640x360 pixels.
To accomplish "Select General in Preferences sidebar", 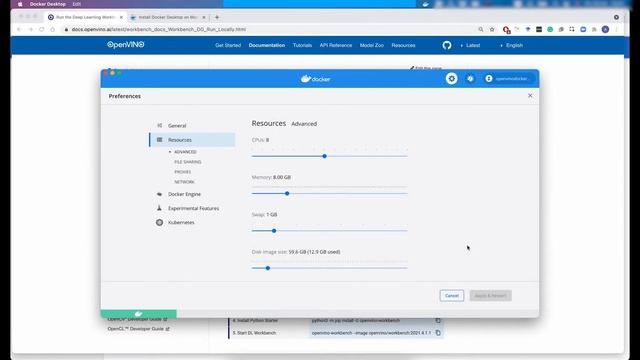I will [177, 126].
